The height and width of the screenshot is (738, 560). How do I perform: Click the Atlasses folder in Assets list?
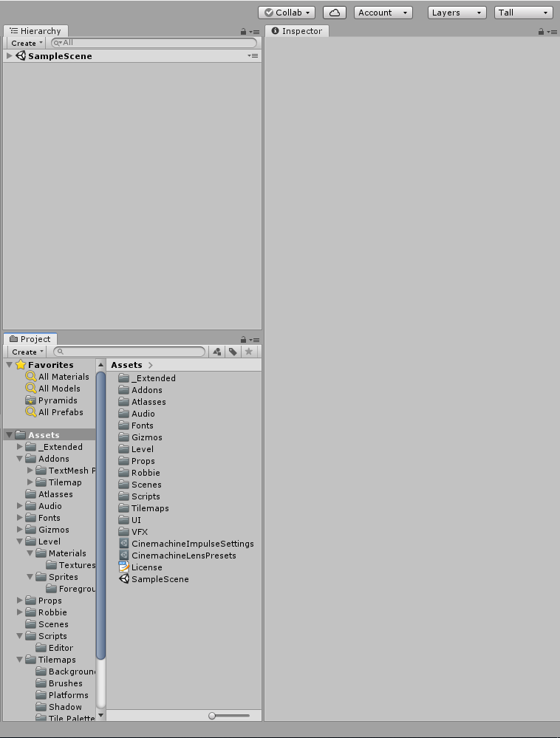tap(142, 401)
